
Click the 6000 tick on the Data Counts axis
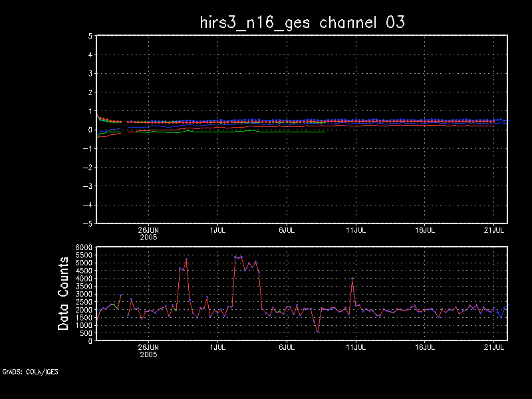[x=84, y=247]
